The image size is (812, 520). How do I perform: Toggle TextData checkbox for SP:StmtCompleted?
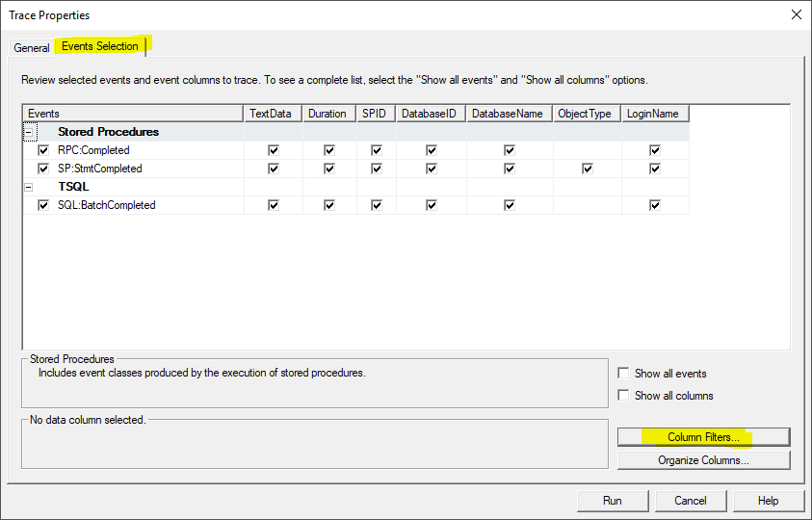click(274, 169)
